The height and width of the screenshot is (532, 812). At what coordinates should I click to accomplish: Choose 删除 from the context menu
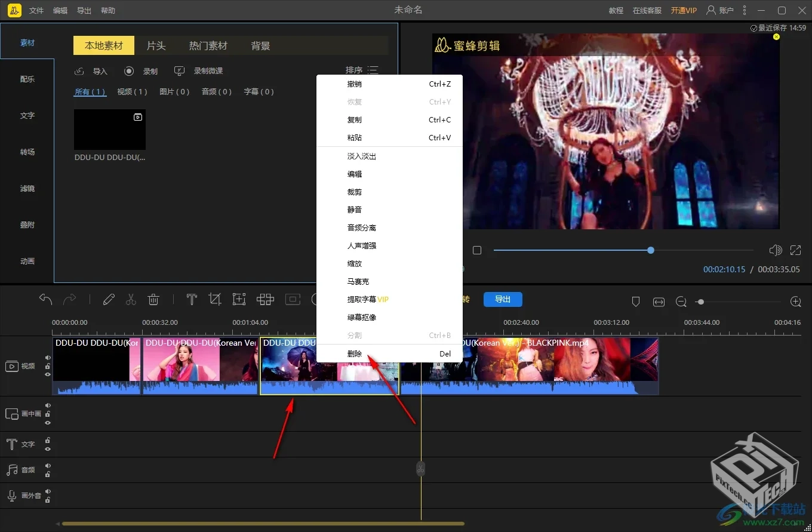click(354, 353)
